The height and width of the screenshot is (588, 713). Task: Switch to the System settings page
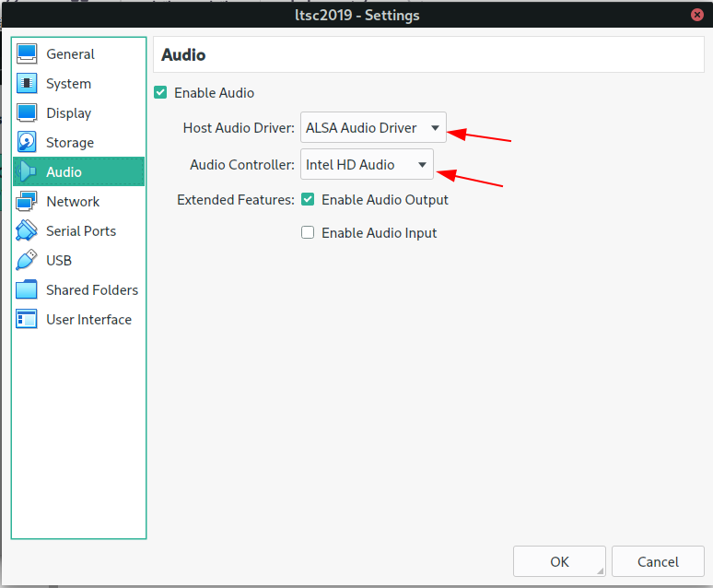click(78, 83)
